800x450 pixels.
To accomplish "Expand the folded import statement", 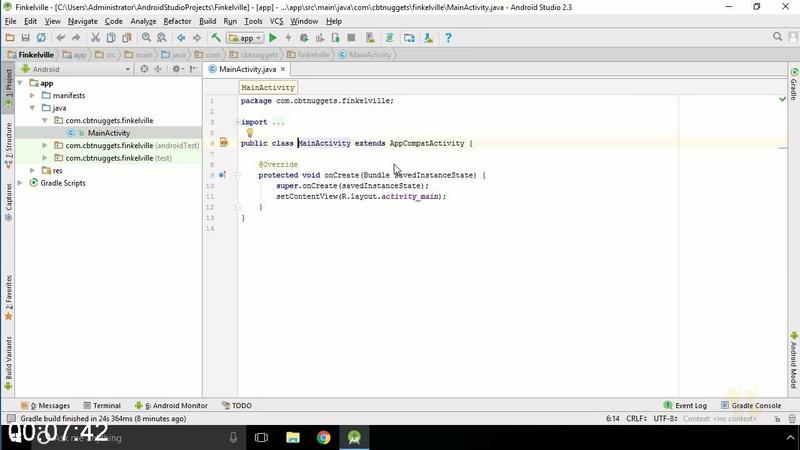I will (x=238, y=122).
